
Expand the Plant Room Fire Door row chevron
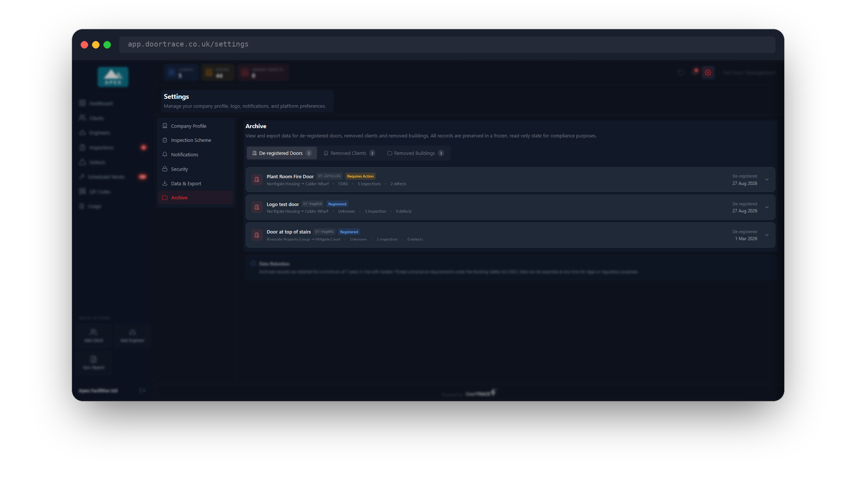(767, 180)
